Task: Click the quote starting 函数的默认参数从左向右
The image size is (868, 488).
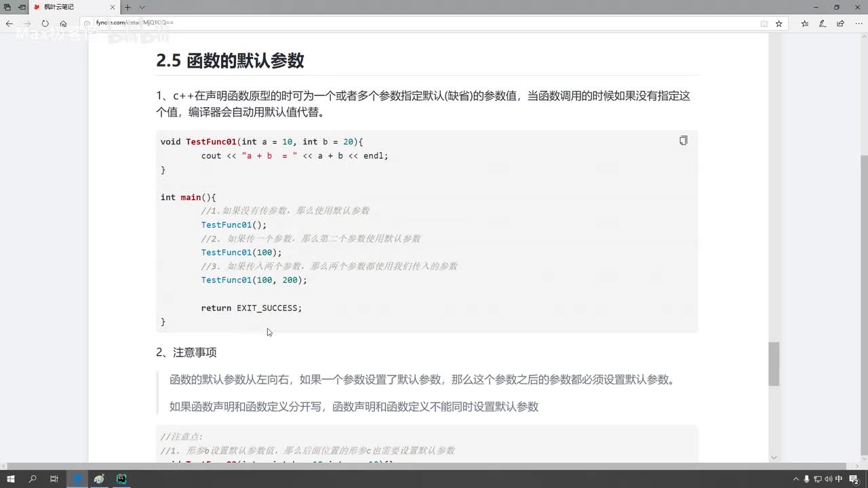Action: [424, 380]
